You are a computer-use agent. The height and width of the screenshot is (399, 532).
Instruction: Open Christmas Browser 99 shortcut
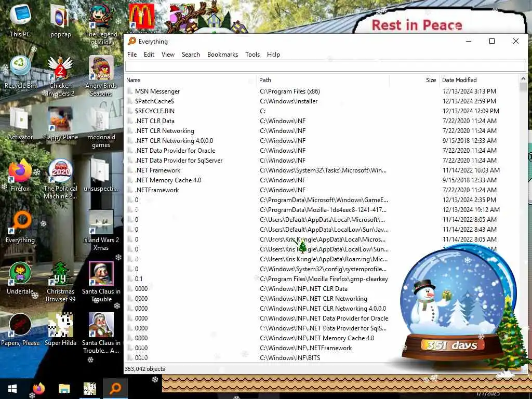(x=60, y=282)
